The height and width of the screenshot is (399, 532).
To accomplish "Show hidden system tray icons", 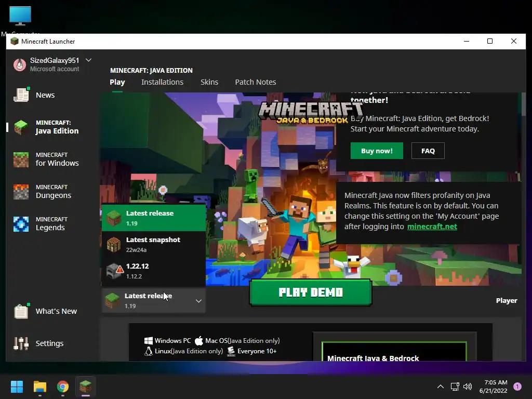I will point(441,387).
